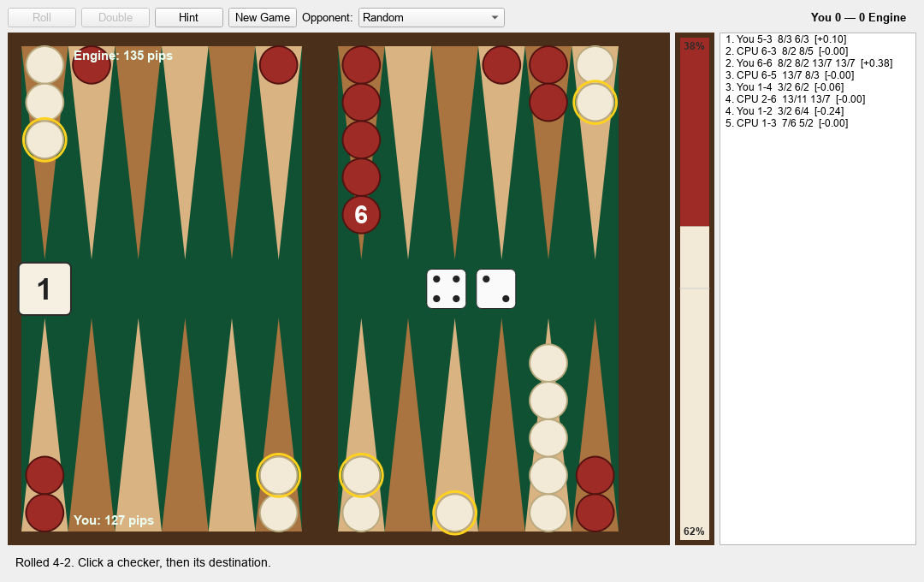Click the unhighlighted white checker atop top-right corner
924x582 pixels.
point(595,65)
